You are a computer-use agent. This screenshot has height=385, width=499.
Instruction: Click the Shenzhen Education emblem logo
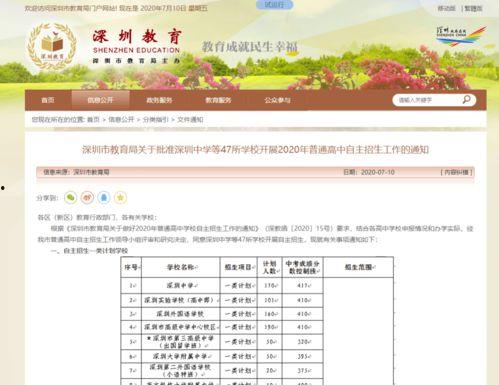tap(52, 46)
